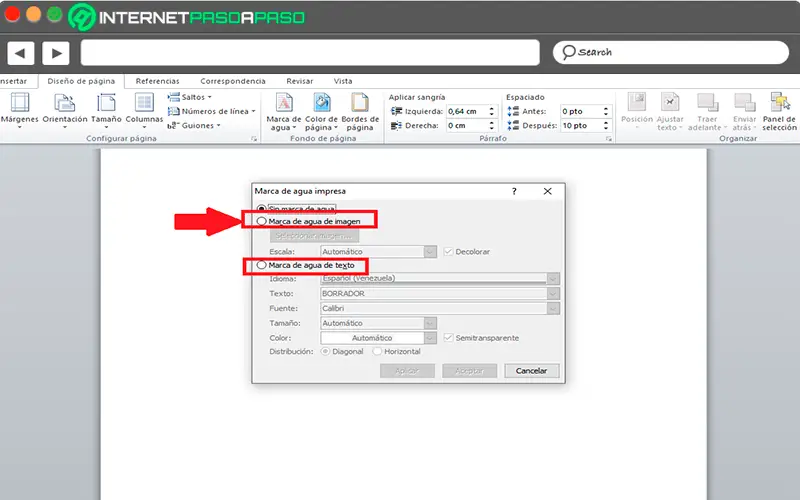Open the Escala dropdown
Viewport: 800px width, 500px height.
[x=430, y=252]
